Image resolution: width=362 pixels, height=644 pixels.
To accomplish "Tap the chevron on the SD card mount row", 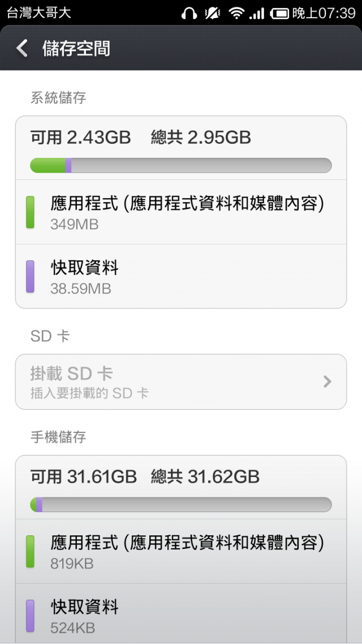I will click(x=327, y=382).
